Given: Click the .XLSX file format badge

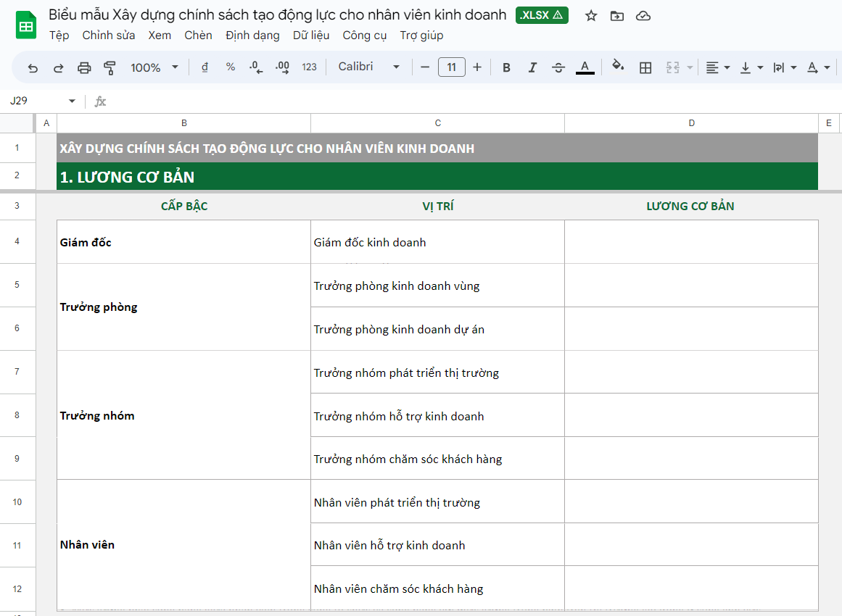Looking at the screenshot, I should coord(542,15).
